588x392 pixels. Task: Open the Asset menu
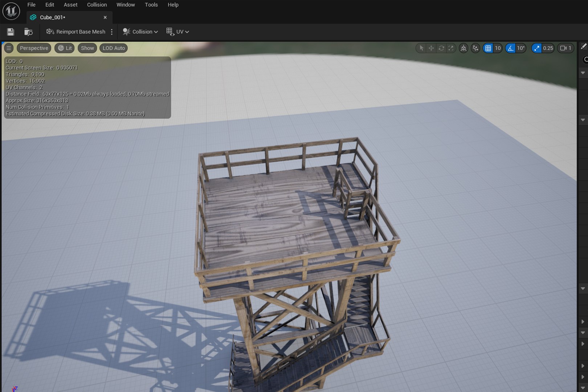(x=70, y=5)
